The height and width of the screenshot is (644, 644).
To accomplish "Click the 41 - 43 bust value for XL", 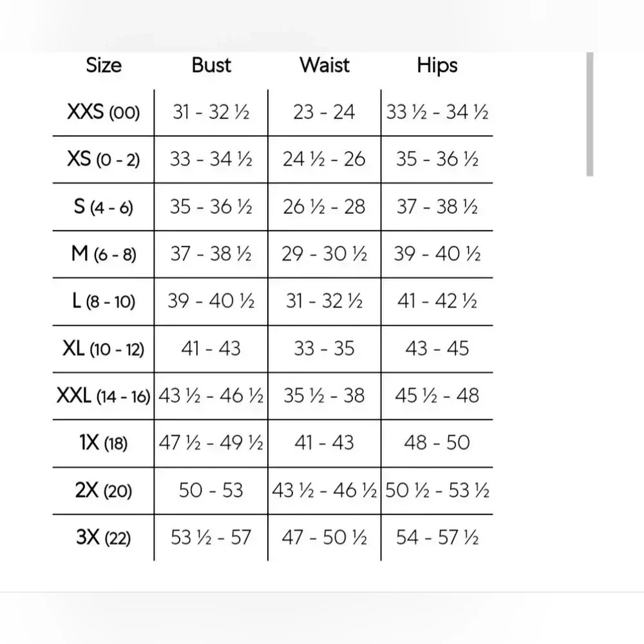I will (x=211, y=348).
